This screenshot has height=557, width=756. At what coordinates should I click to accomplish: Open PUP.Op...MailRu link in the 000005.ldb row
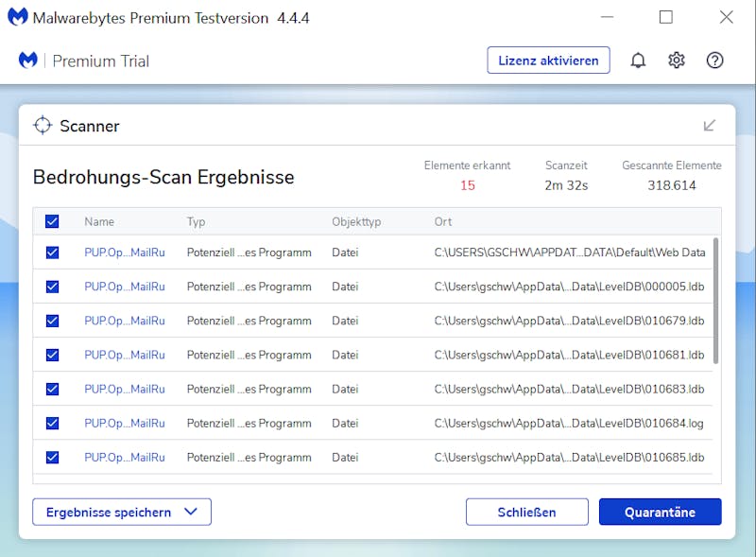tap(125, 287)
